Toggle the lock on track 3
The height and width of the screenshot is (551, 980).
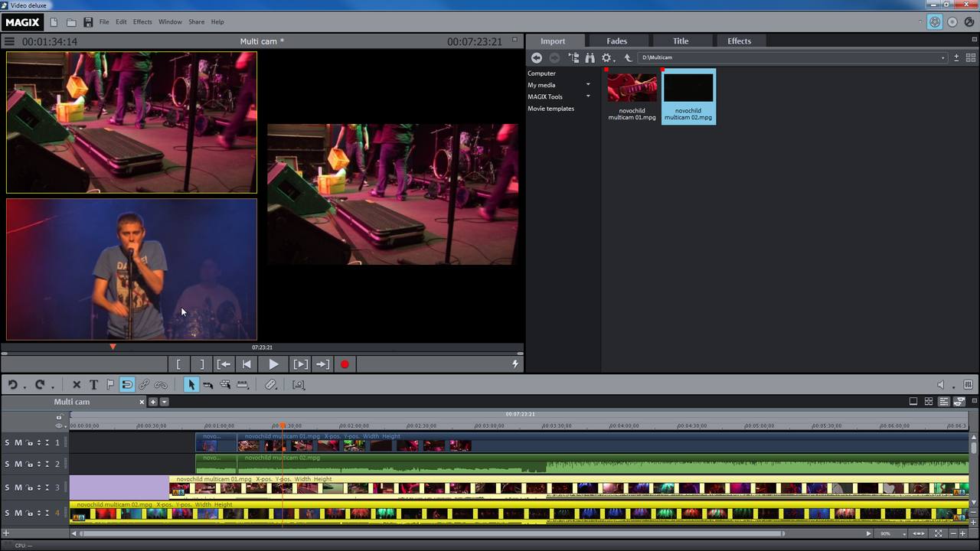coord(29,488)
